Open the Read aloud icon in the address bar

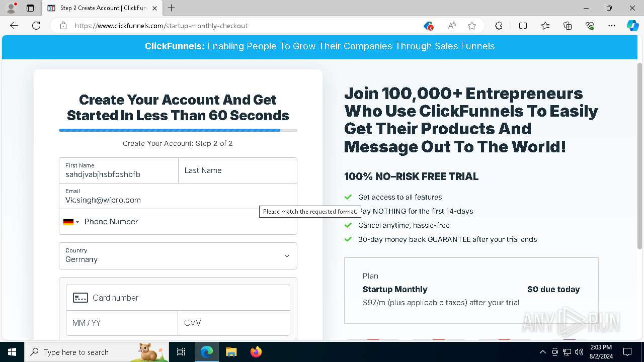click(x=452, y=26)
